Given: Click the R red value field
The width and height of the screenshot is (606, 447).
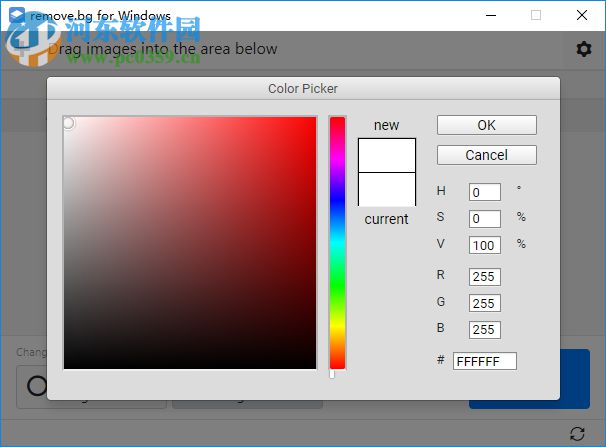Looking at the screenshot, I should (485, 277).
